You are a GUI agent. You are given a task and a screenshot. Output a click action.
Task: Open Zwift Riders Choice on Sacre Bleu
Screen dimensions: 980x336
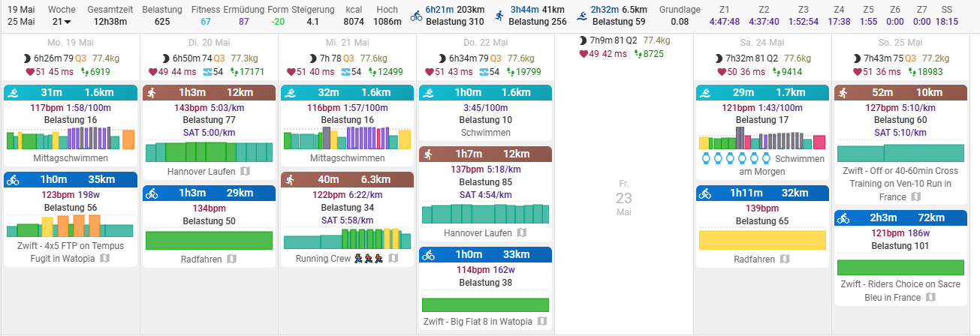[x=900, y=290]
